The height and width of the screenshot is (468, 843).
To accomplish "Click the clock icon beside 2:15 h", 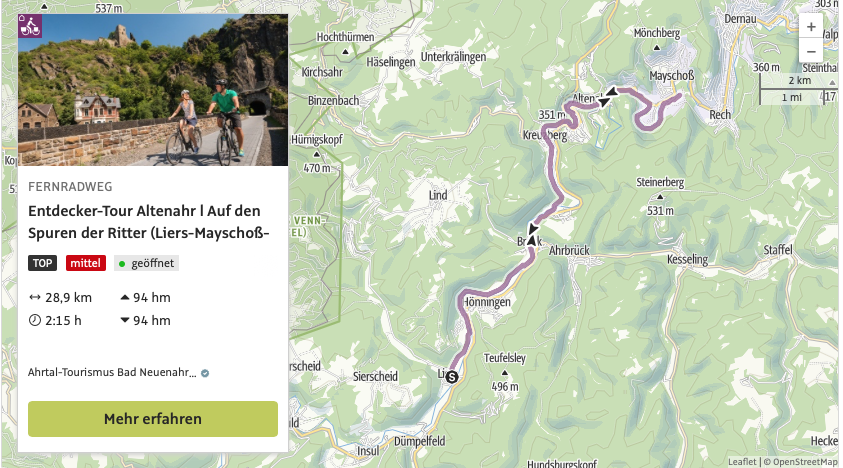I will click(35, 321).
